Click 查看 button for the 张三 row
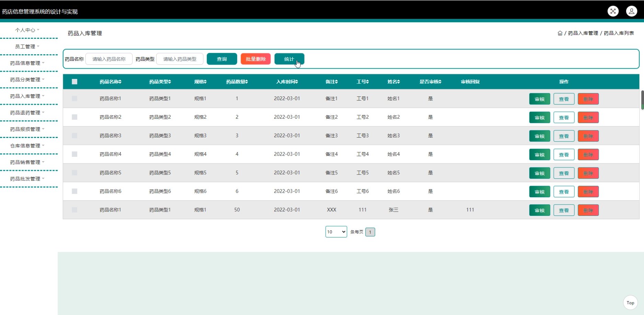 pos(564,210)
